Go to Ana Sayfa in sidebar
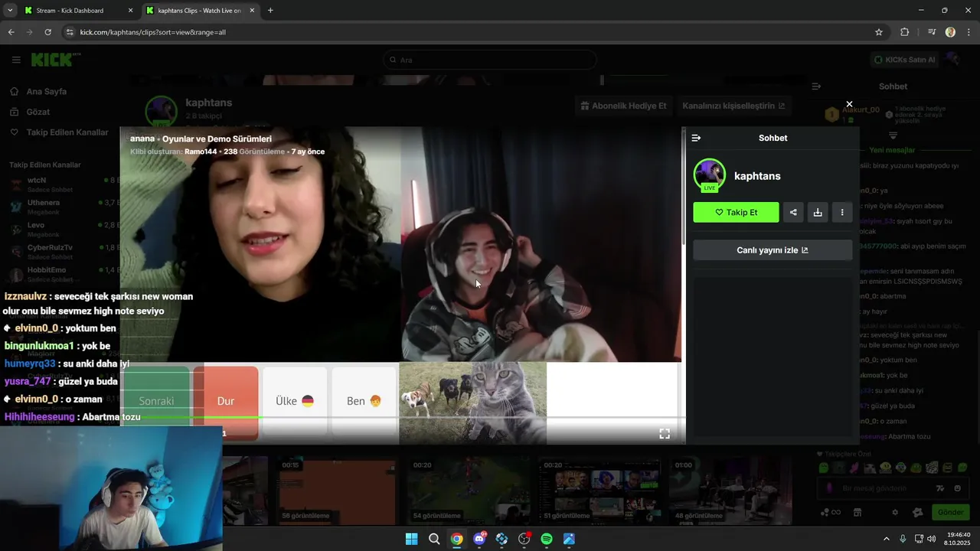 coord(46,91)
